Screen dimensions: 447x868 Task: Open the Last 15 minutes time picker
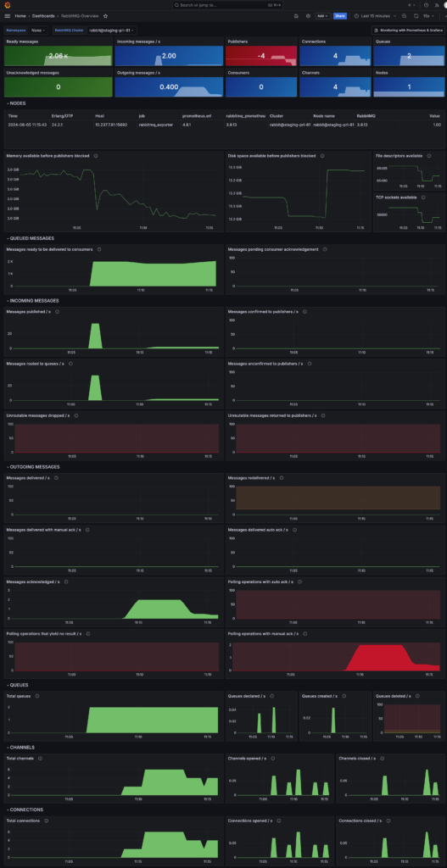pos(376,16)
